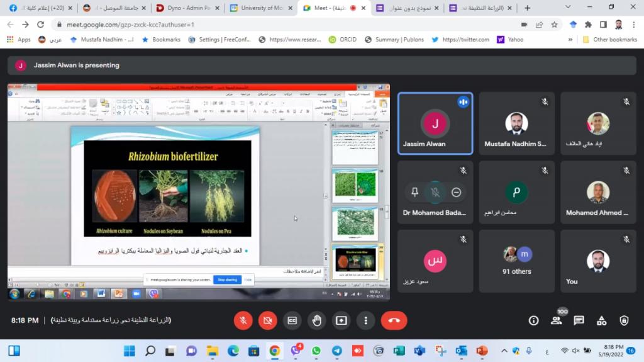Switch to the Dyno Admin tab
The width and height of the screenshot is (644, 362).
click(187, 8)
